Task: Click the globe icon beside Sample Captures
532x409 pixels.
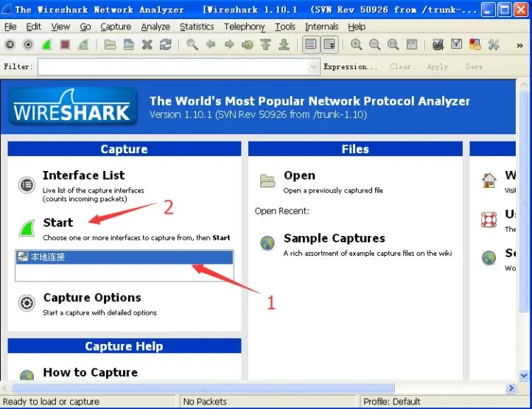Action: [267, 243]
